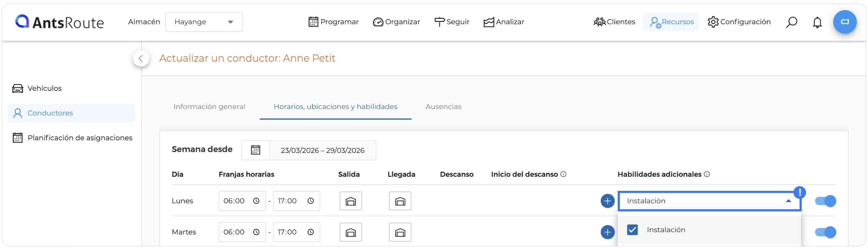Open the notifications bell
The image size is (868, 250).
click(817, 22)
